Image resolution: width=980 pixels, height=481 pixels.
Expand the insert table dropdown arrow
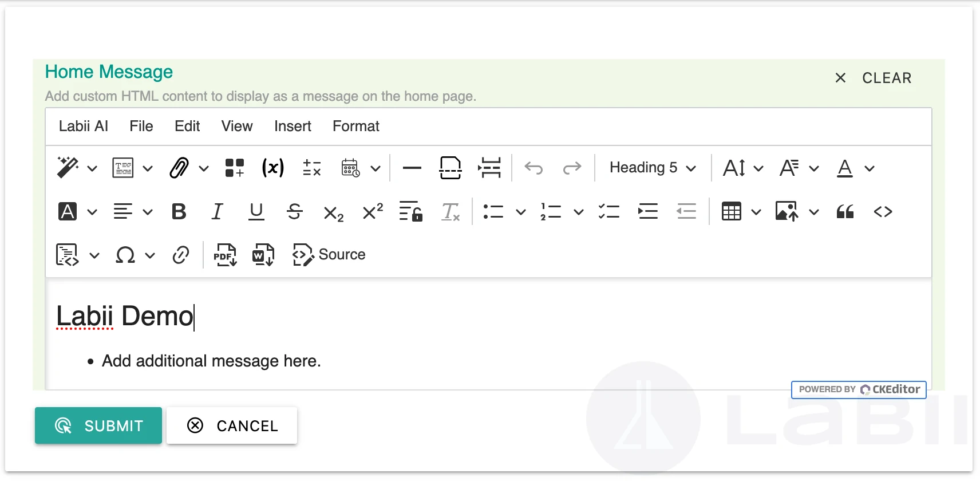coord(756,212)
